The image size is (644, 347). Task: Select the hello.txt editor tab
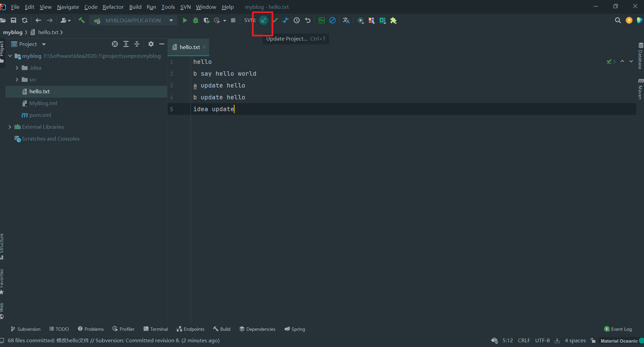click(x=188, y=47)
